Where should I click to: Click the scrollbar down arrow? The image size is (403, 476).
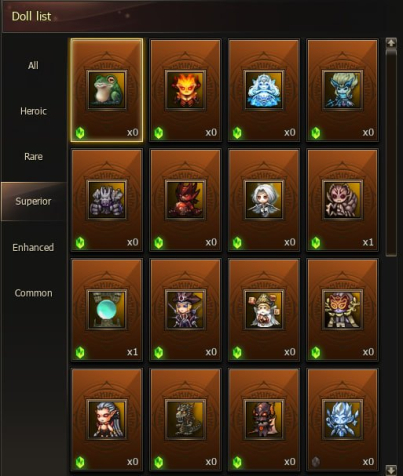(391, 470)
